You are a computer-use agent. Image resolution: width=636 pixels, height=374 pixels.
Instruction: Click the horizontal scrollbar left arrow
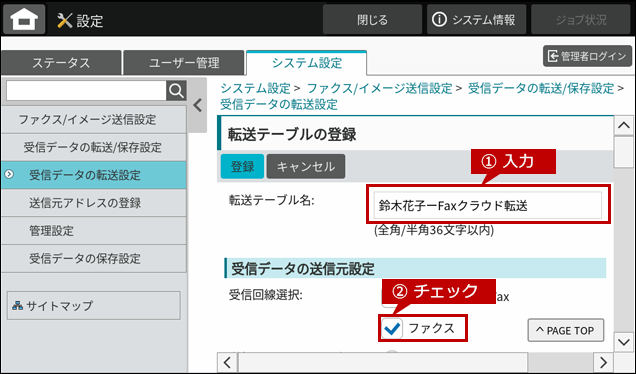(228, 362)
